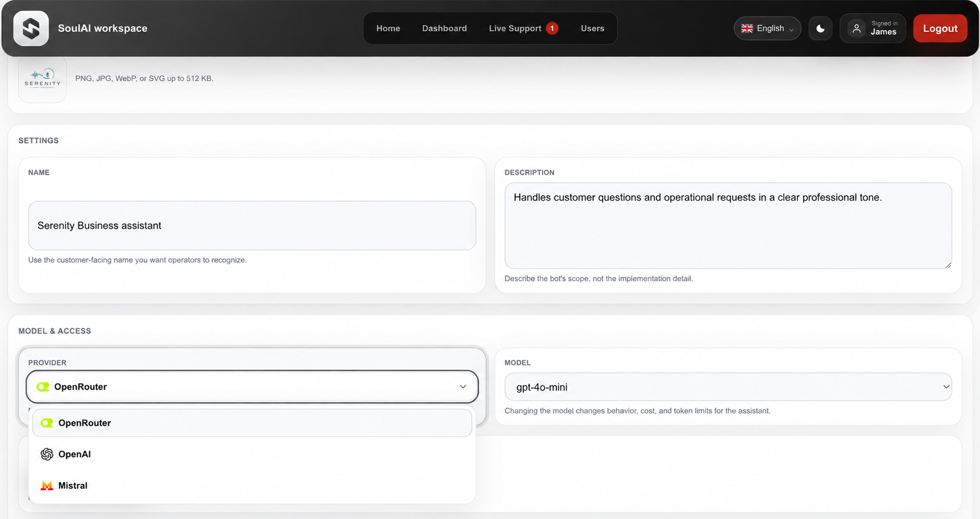Select OpenAI from provider list
This screenshot has height=519, width=980.
(252, 454)
